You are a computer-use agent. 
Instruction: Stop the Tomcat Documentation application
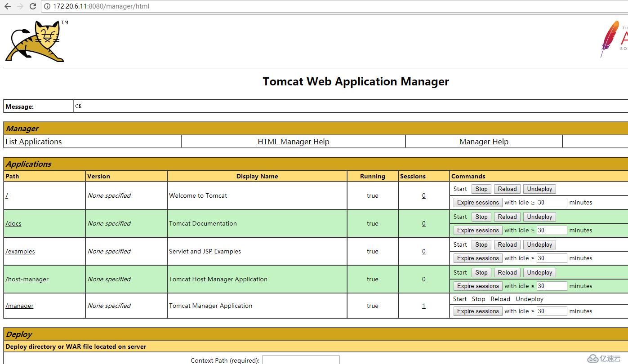click(481, 217)
